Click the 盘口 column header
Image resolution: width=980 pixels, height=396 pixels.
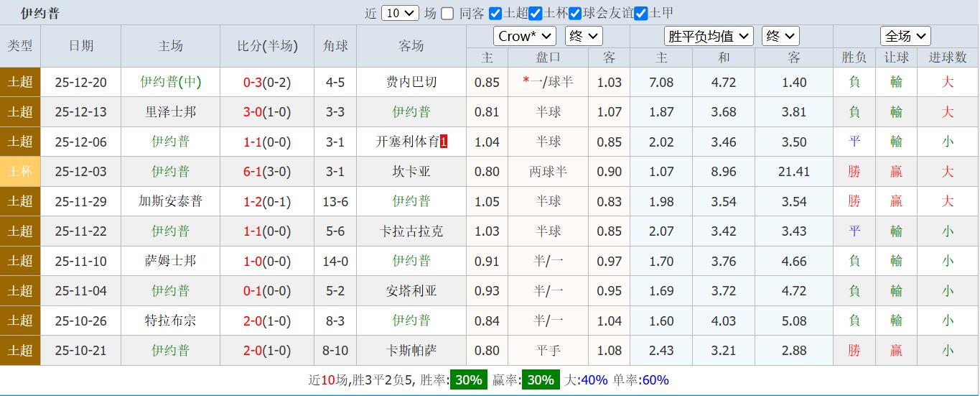[x=549, y=57]
